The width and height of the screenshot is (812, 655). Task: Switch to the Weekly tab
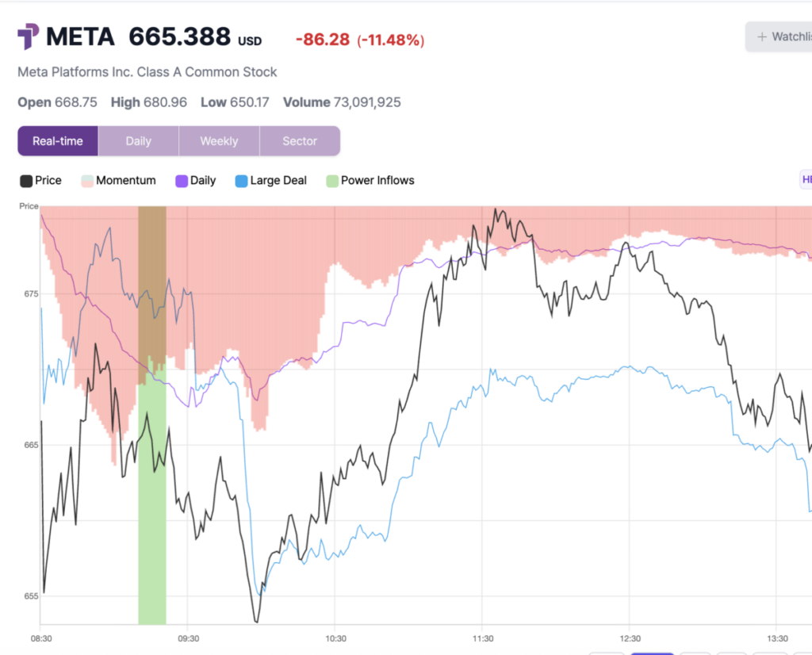[x=219, y=140]
